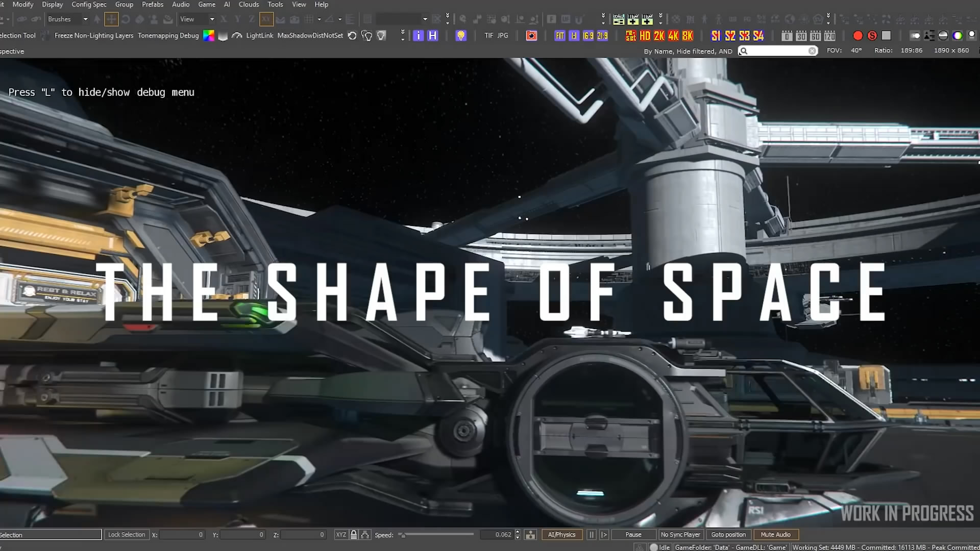Open the View coordinate dropdown
Viewport: 980px width, 551px height.
click(197, 19)
